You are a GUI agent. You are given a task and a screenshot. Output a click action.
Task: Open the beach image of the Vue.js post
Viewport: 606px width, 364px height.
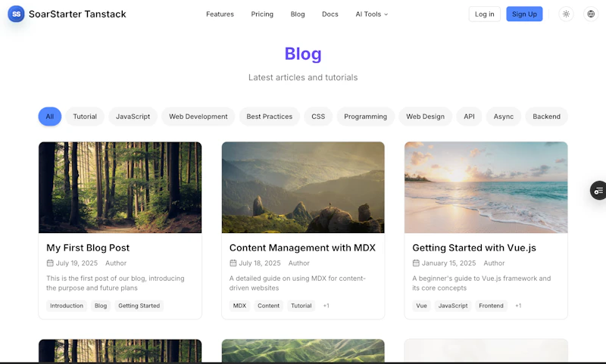click(x=486, y=187)
